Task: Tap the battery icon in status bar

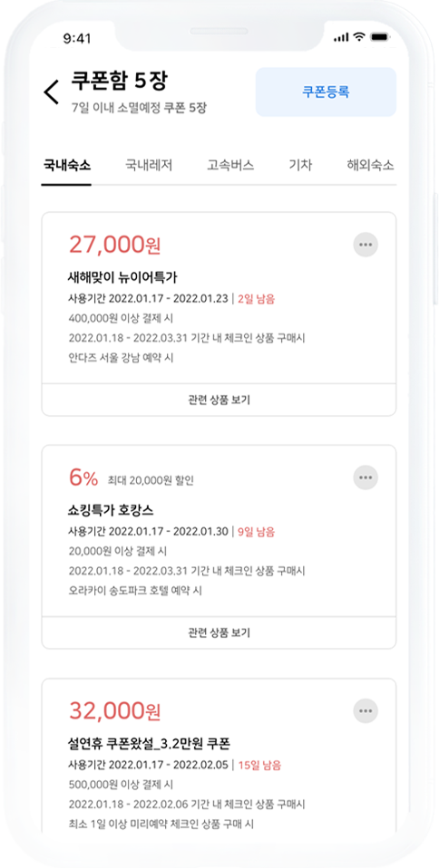Action: (x=380, y=37)
